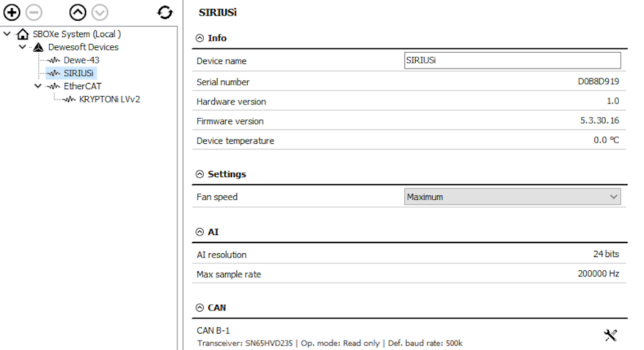The width and height of the screenshot is (644, 350).
Task: Click the SBOXe System home icon
Action: coord(23,34)
